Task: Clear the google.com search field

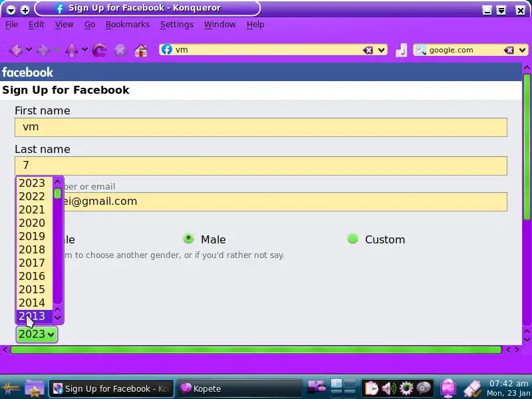Action: point(509,51)
